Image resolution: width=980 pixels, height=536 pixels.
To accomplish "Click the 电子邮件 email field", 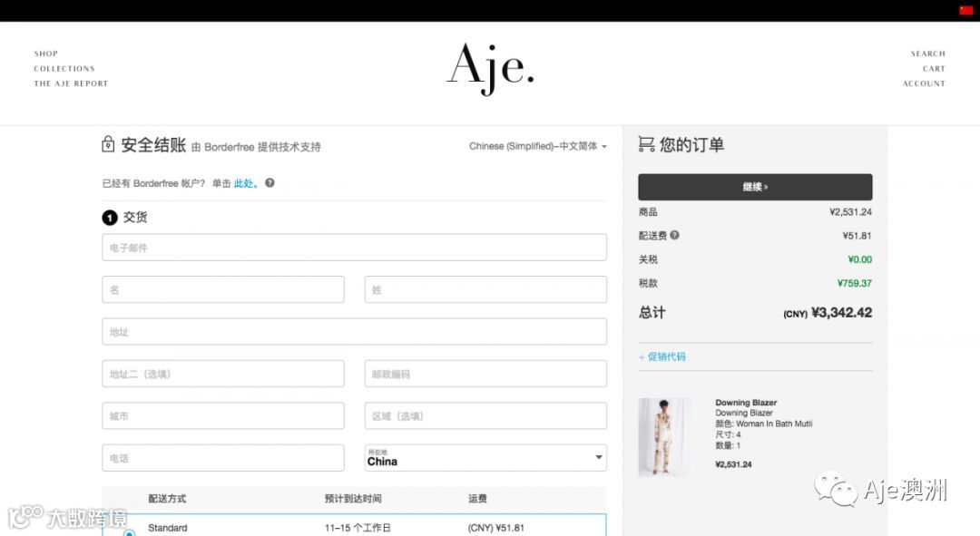I will pos(355,248).
